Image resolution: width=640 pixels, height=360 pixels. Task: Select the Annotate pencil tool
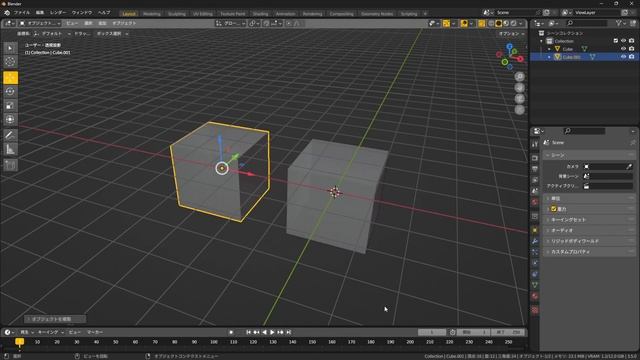pyautogui.click(x=10, y=135)
